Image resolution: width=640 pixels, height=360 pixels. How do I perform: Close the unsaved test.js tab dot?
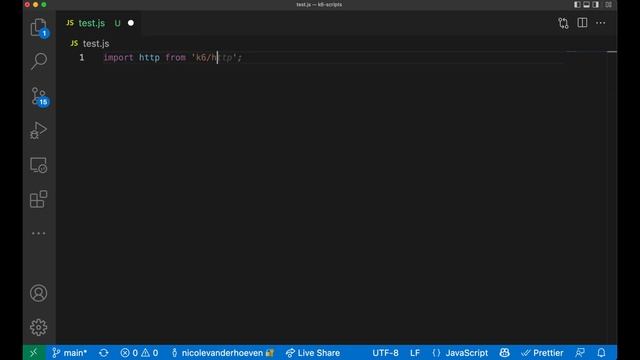click(131, 23)
